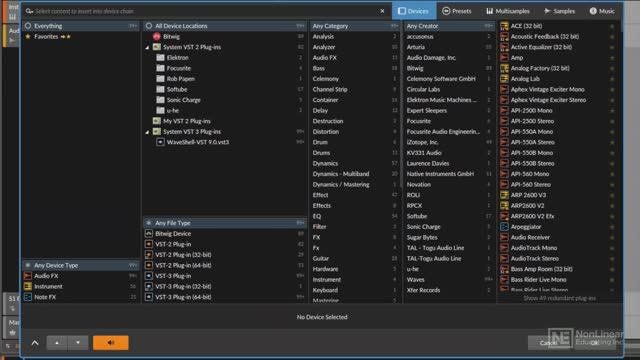Toggle favorite star for Analog Lab
Viewport: 640px width, 360px height.
point(612,79)
